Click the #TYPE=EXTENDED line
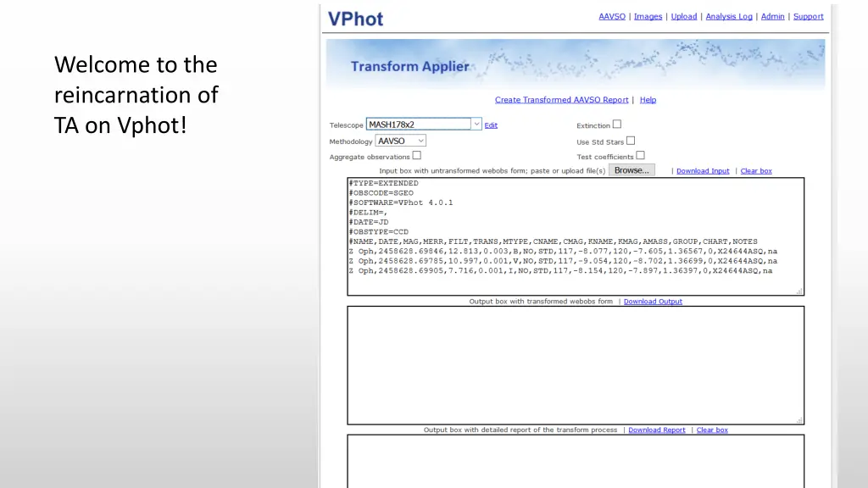This screenshot has height=488, width=868. point(384,183)
